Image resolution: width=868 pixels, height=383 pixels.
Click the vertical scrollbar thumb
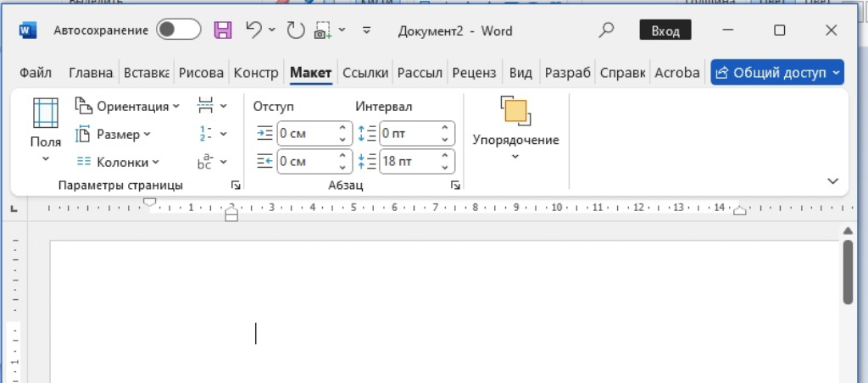(x=847, y=271)
